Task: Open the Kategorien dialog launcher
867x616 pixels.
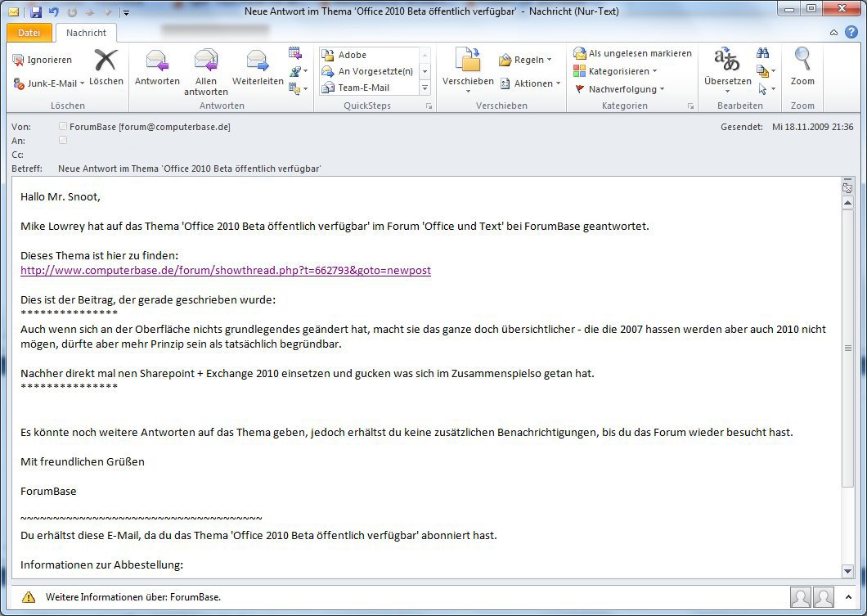Action: point(690,106)
